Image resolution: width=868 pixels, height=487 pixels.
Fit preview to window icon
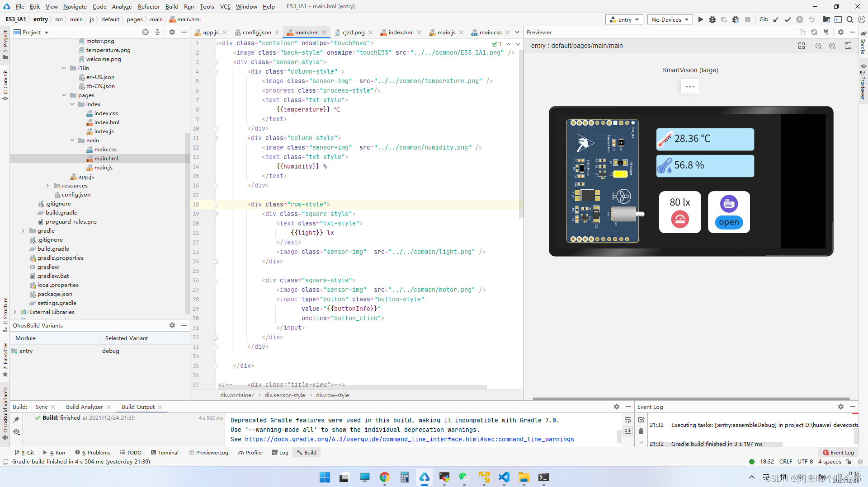pos(848,46)
